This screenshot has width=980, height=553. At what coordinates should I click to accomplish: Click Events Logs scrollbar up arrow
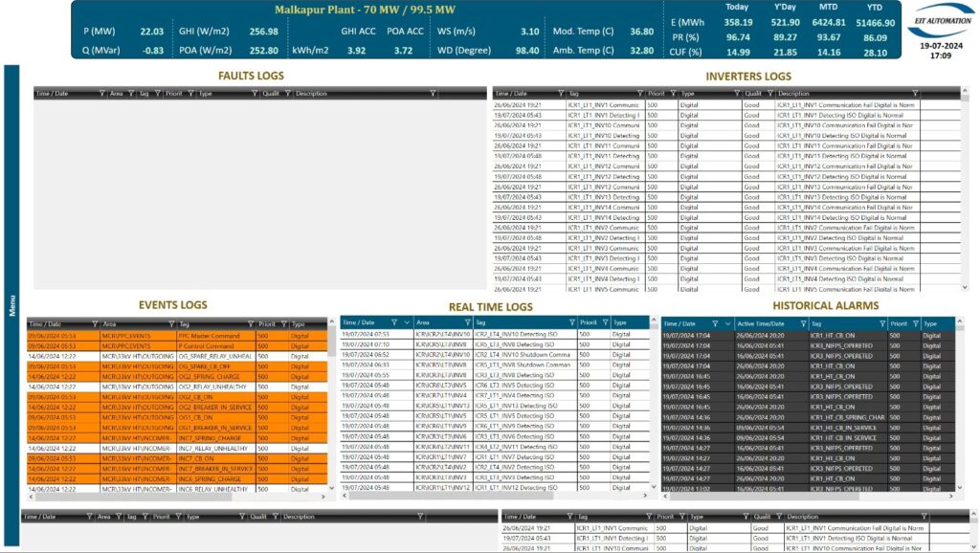[x=332, y=323]
